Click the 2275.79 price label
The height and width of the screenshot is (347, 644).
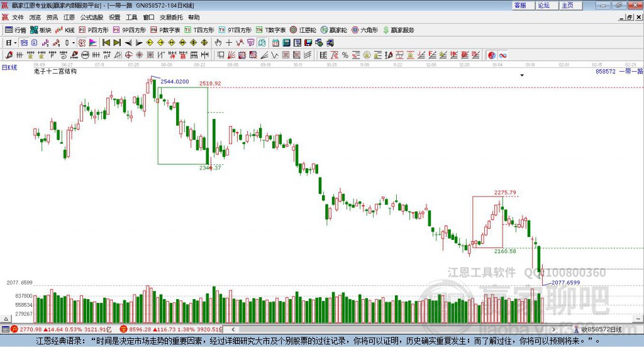[505, 193]
